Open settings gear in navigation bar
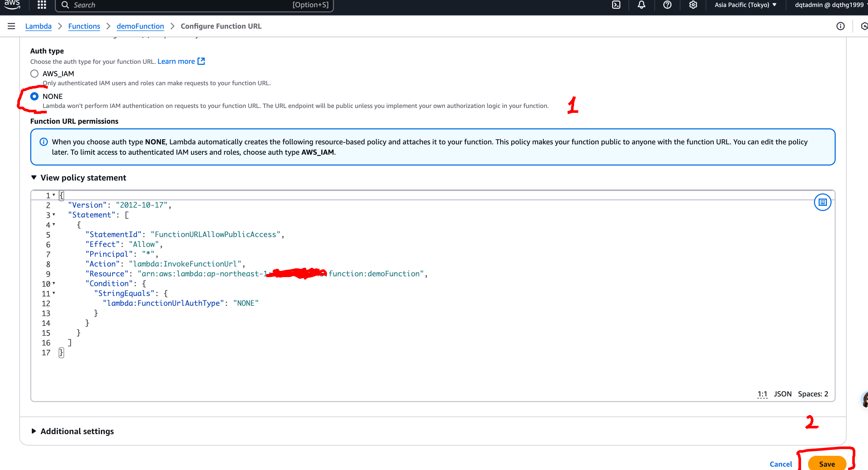Viewport: 868px width, 470px height. pyautogui.click(x=693, y=5)
